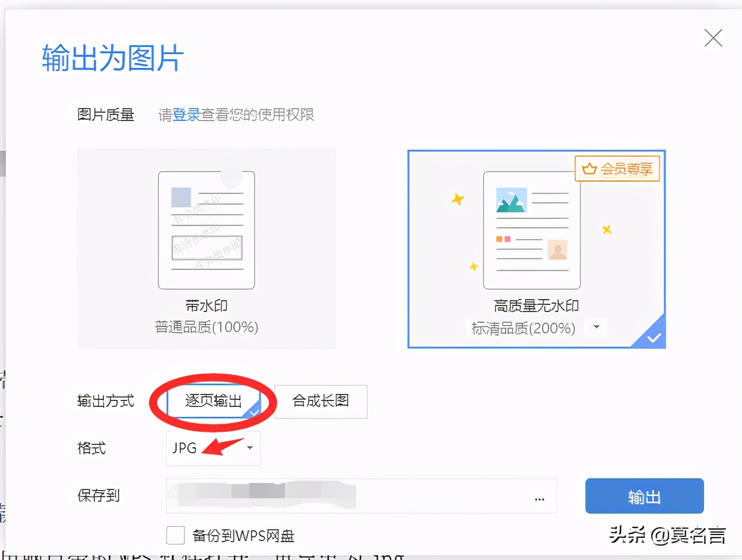Screen dimensions: 742x560
Task: Click the blue 输出 export button
Action: (x=645, y=497)
